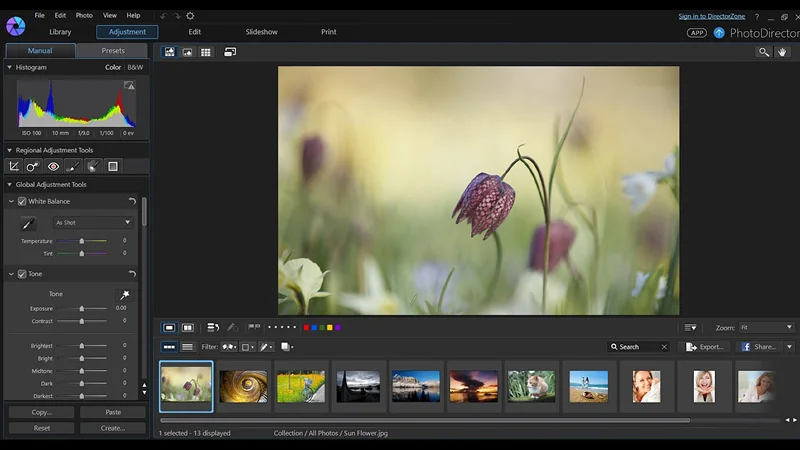800x450 pixels.
Task: Open the As Shot white balance dropdown
Action: pos(92,222)
